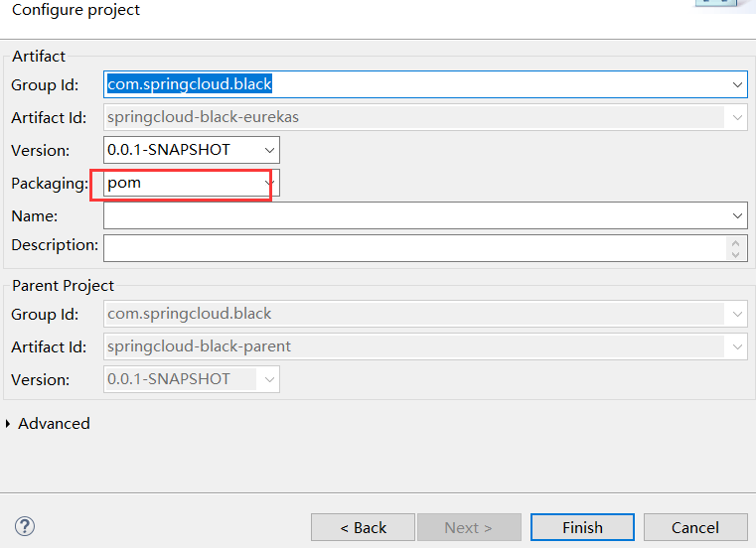Image resolution: width=756 pixels, height=548 pixels.
Task: Click the Packaging: label
Action: [x=50, y=183]
